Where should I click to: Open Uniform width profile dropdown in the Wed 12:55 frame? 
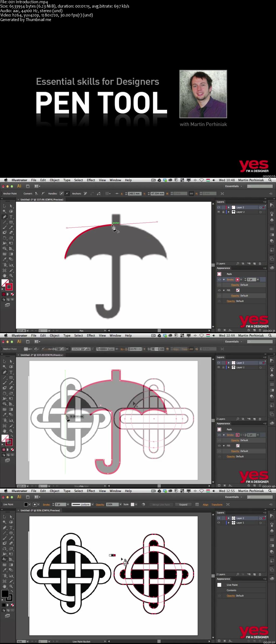tap(92, 504)
